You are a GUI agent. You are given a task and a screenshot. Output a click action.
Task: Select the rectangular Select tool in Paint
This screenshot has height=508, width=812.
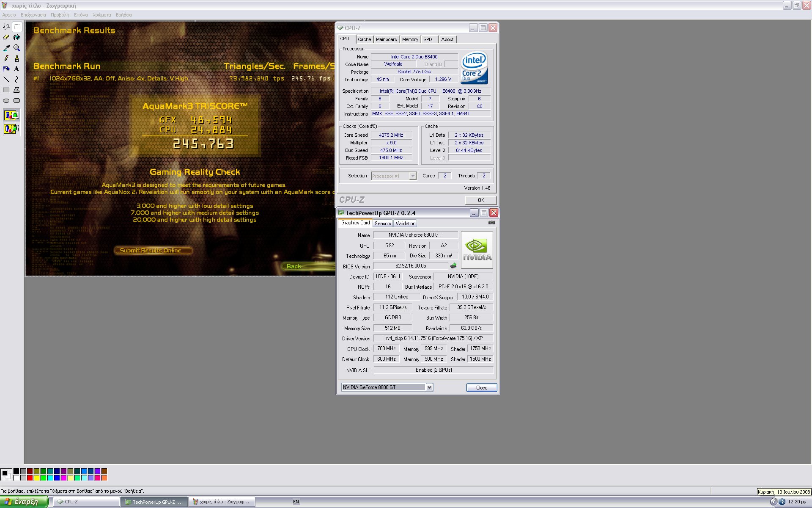click(x=17, y=27)
